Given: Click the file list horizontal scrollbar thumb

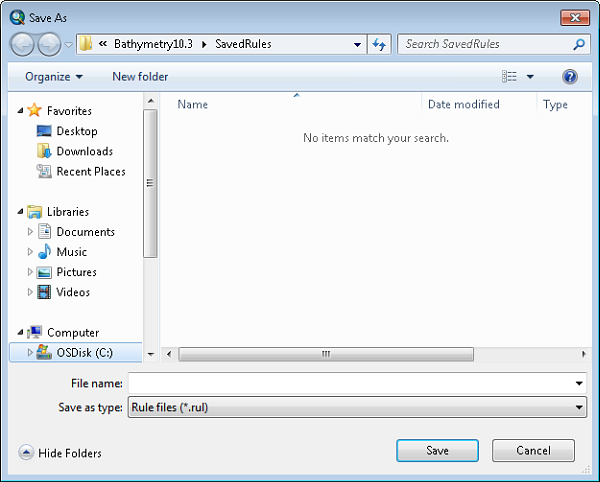Looking at the screenshot, I should point(326,354).
